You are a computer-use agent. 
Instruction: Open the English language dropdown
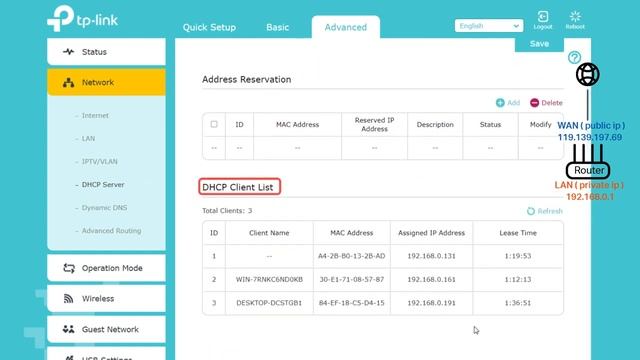[489, 26]
